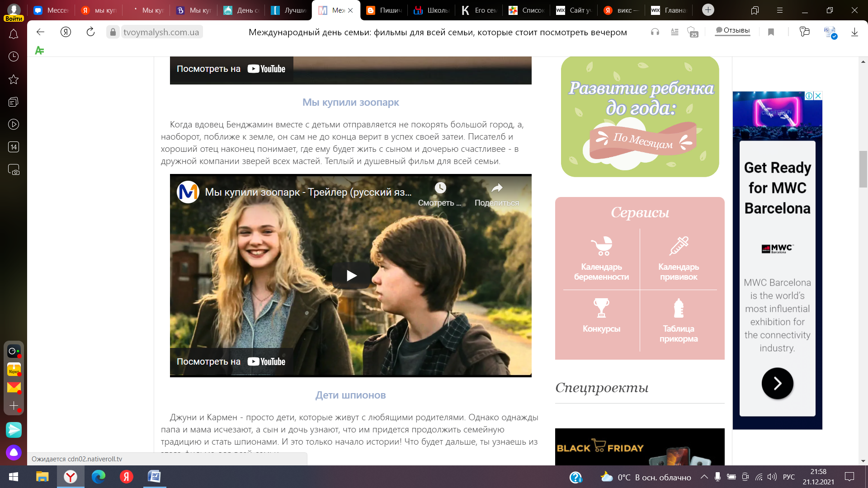Close the current active tab
This screenshot has height=488, width=868.
click(350, 10)
